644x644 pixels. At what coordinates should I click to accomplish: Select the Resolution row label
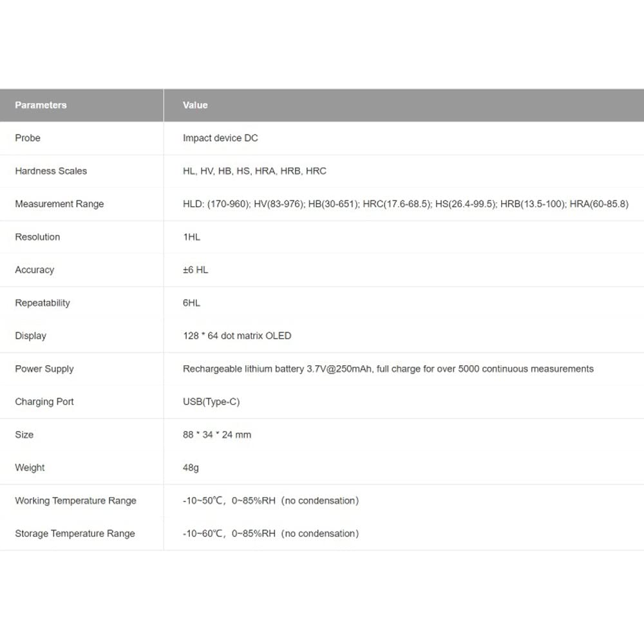37,237
